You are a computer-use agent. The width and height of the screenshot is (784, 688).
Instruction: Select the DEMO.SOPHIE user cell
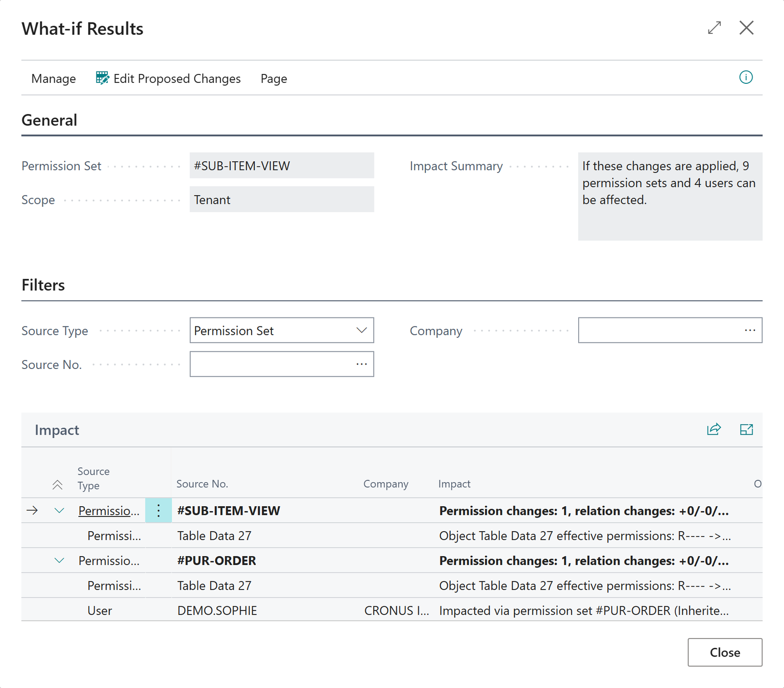(217, 611)
